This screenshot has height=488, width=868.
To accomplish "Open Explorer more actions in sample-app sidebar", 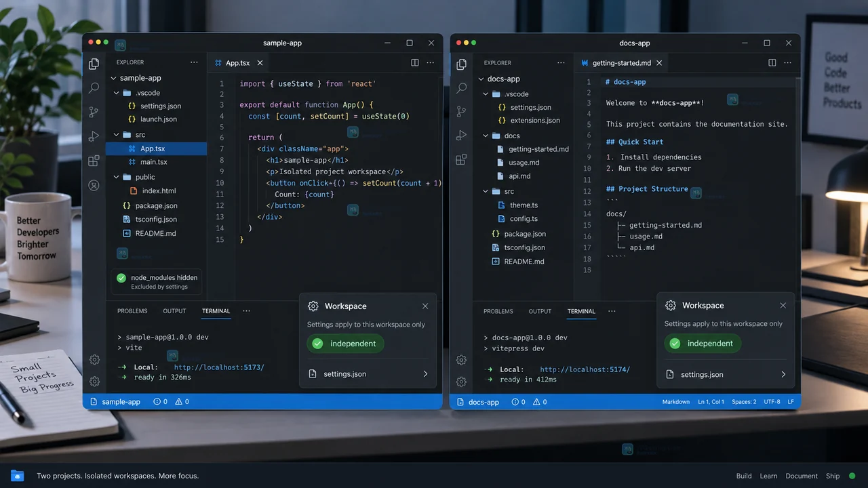I will [x=194, y=62].
